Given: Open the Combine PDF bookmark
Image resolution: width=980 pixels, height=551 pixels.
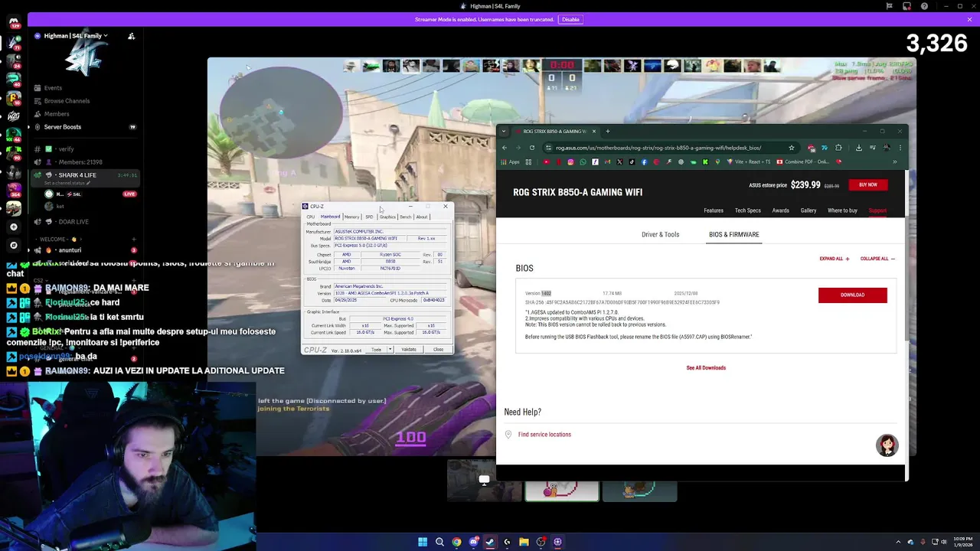Looking at the screenshot, I should pyautogui.click(x=804, y=161).
